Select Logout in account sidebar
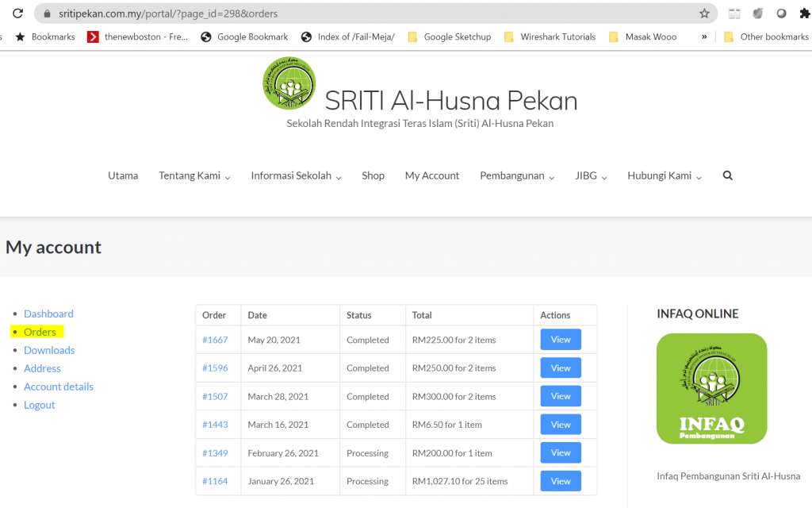Image resolution: width=812 pixels, height=508 pixels. 40,405
